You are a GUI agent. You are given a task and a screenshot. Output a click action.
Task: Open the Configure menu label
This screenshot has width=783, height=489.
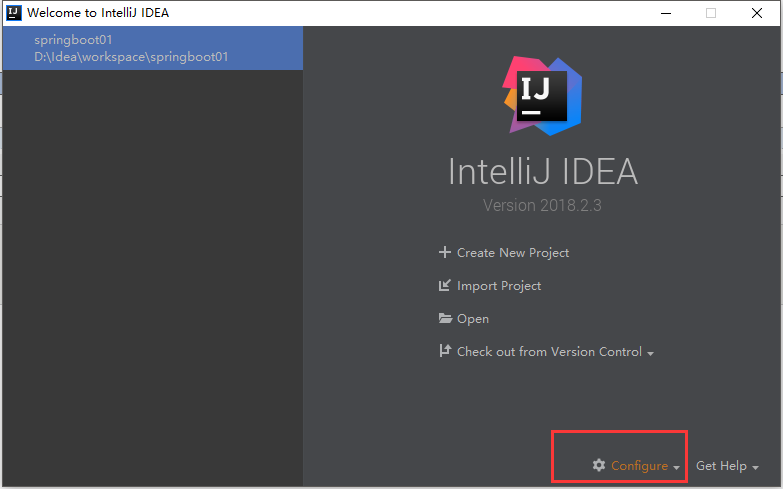639,466
